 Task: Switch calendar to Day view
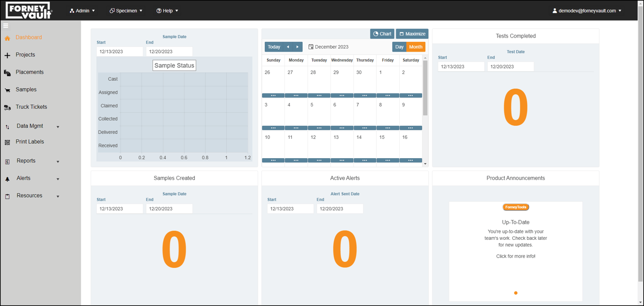click(399, 47)
